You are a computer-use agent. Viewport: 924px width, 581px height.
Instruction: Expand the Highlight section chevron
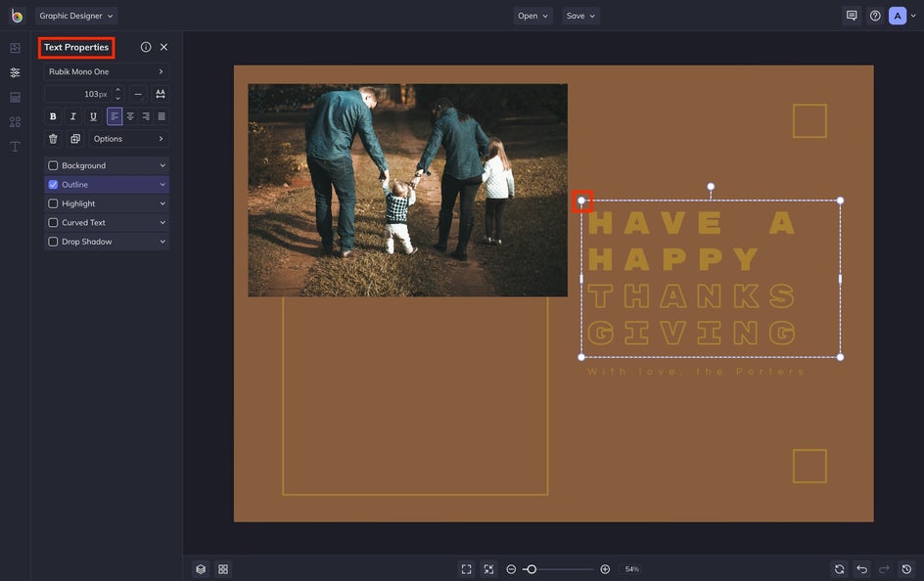162,203
